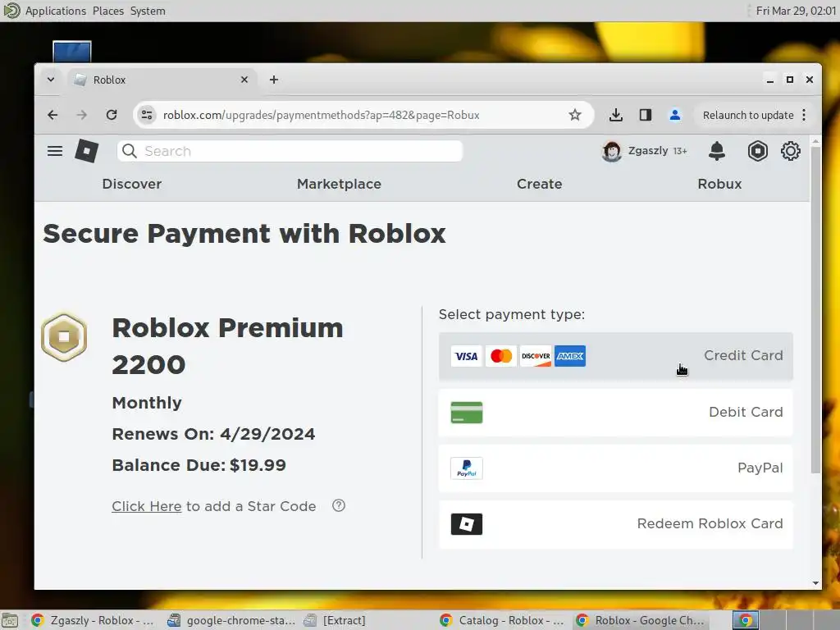Switch to Catalog - Roblox taskbar window

(x=501, y=620)
